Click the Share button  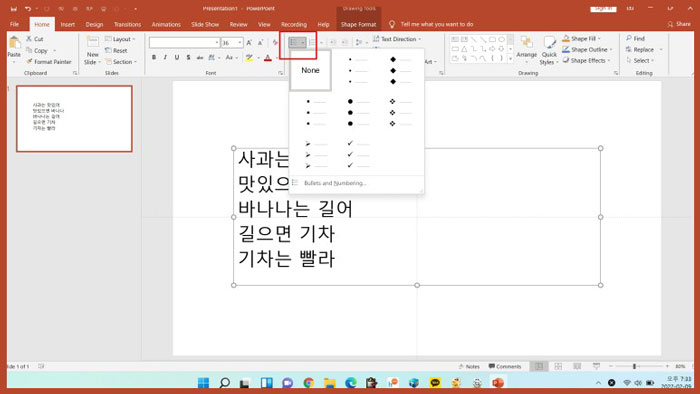[679, 24]
